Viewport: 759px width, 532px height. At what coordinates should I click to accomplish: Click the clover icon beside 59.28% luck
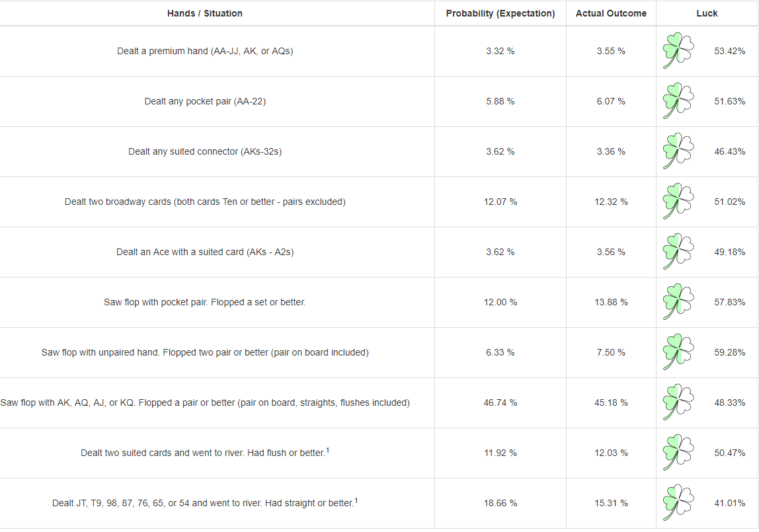(678, 352)
